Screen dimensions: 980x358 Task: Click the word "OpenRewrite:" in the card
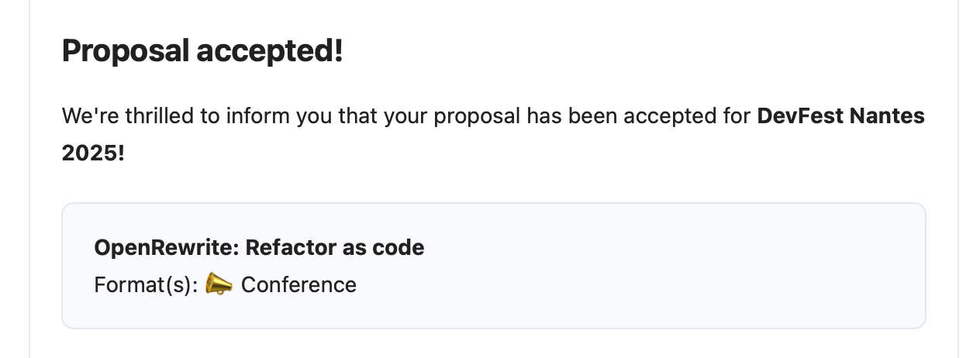[166, 248]
